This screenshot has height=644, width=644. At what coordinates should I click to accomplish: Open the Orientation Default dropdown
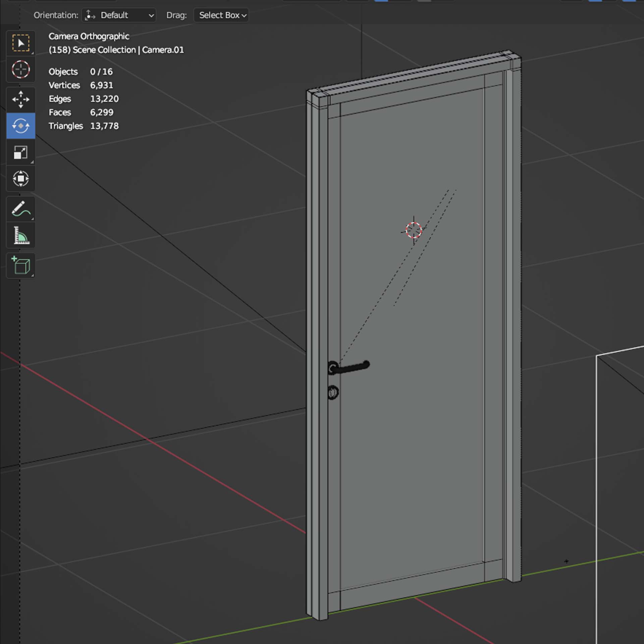click(119, 15)
